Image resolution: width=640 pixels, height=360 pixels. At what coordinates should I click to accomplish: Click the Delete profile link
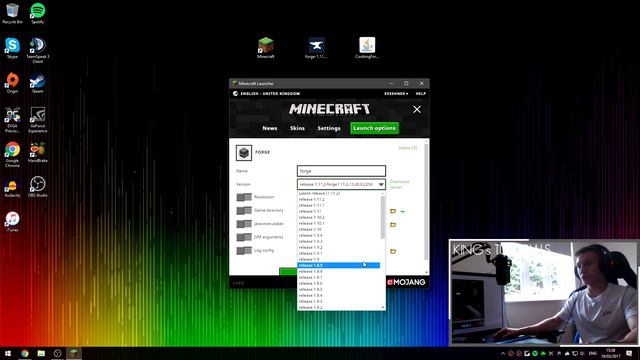[x=407, y=148]
